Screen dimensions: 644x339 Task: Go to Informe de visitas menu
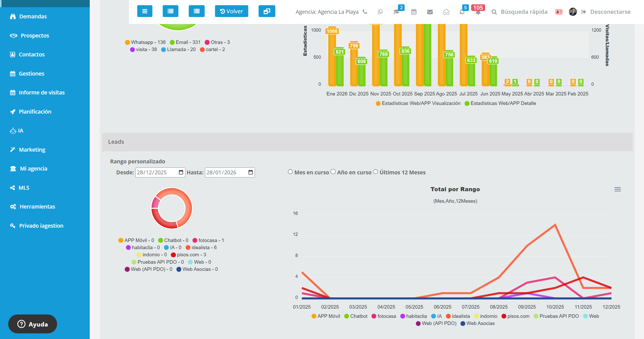pyautogui.click(x=42, y=92)
